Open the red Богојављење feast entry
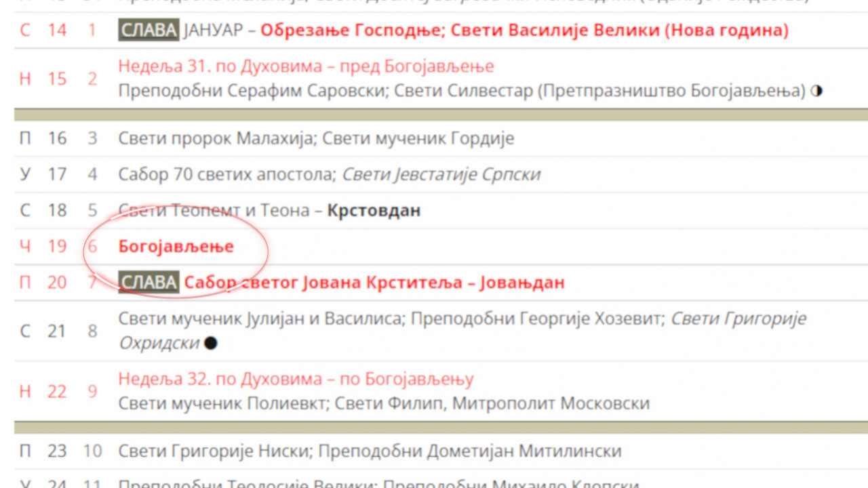Screen dimensions: 868x488 coord(176,246)
